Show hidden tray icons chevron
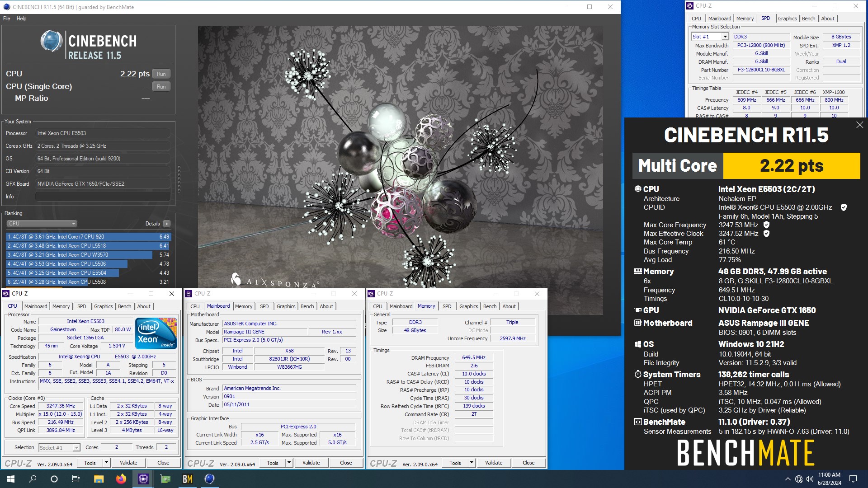Screen dimensions: 868x488 point(788,479)
